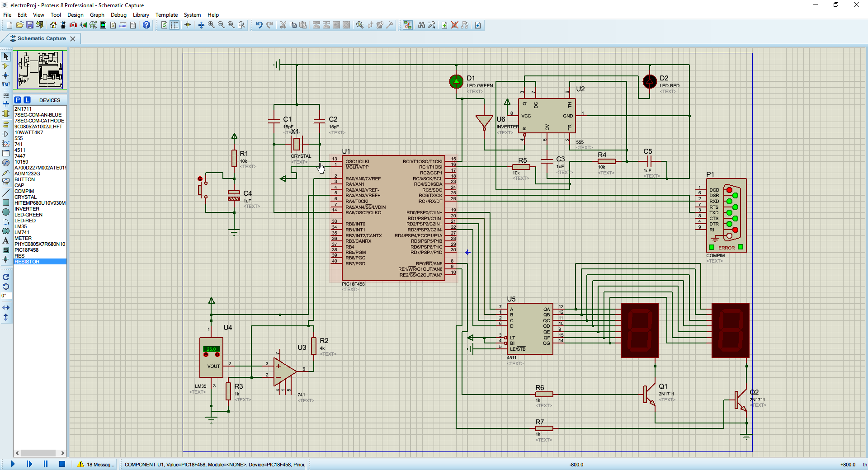Select Virtual Instruments Mode tool
Viewport: 868px width, 470px height.
tap(6, 182)
